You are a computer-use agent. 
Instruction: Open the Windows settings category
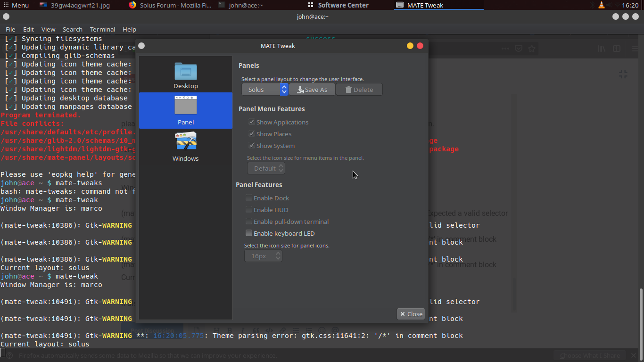pos(186,147)
